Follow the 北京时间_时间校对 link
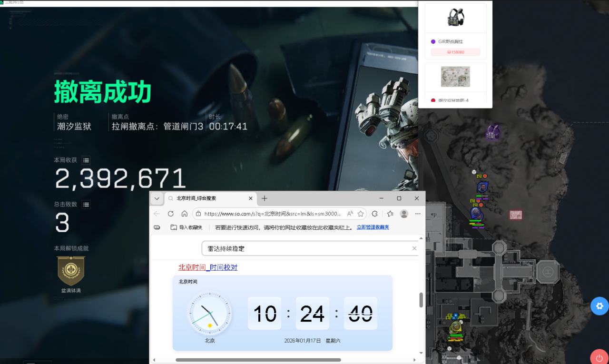Viewport: 609px width, 364px height. point(207,267)
